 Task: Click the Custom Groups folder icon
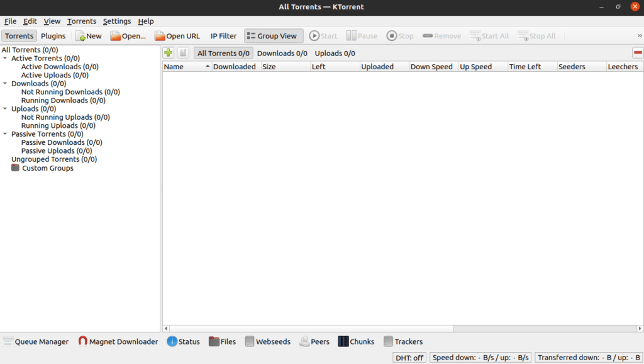[x=15, y=168]
